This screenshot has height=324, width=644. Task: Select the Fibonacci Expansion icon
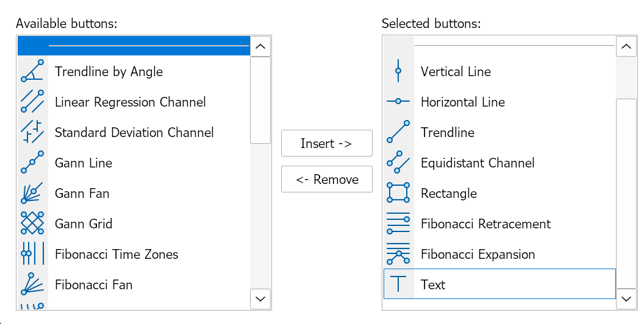click(398, 254)
